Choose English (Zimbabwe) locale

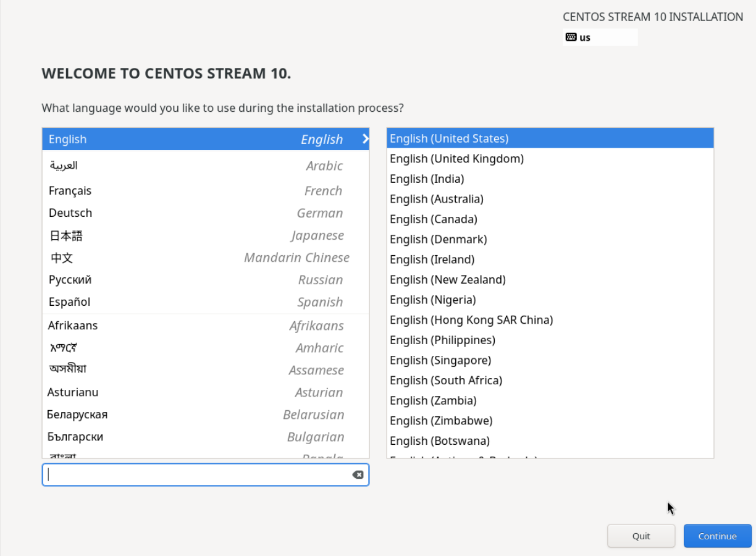(x=550, y=421)
